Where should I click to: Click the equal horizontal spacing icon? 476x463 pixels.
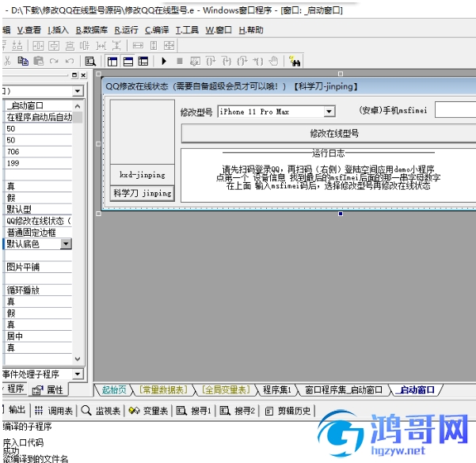coord(101,46)
